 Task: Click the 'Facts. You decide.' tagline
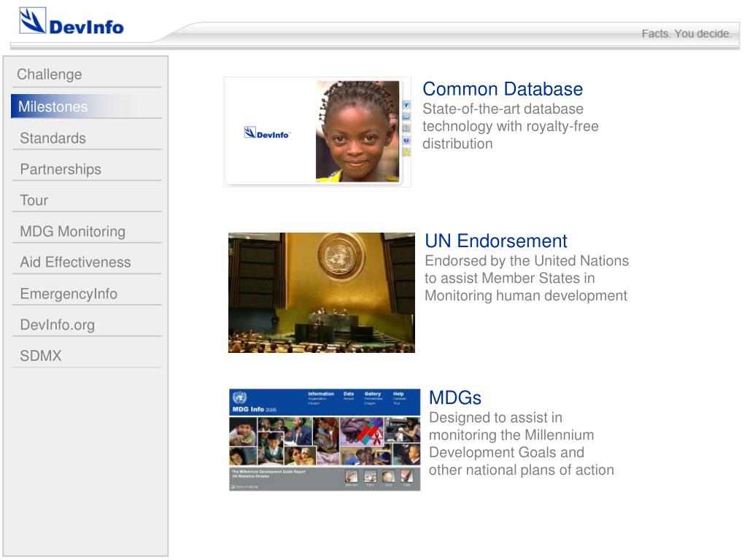coord(686,34)
